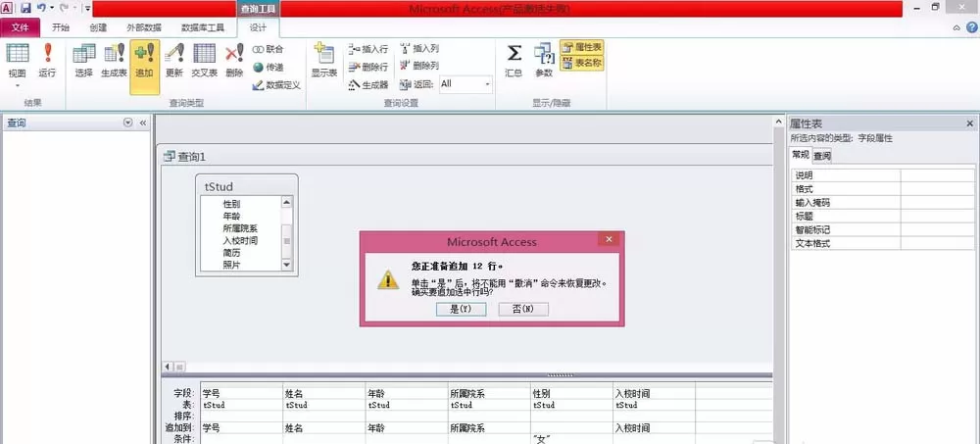Collapse the navigation pane with double chevron

tap(142, 123)
